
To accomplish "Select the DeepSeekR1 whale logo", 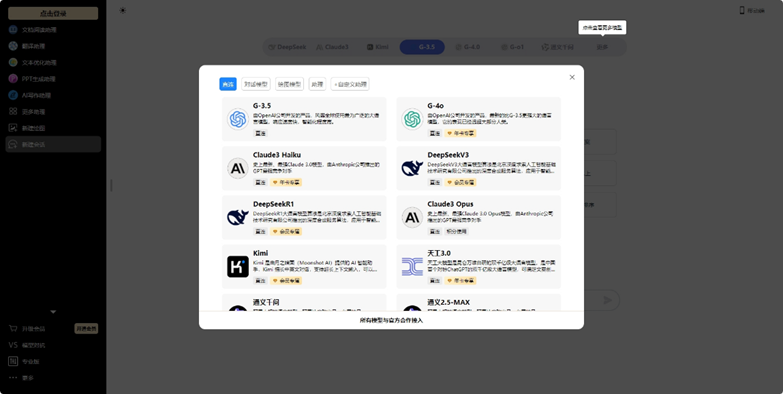I will click(238, 217).
